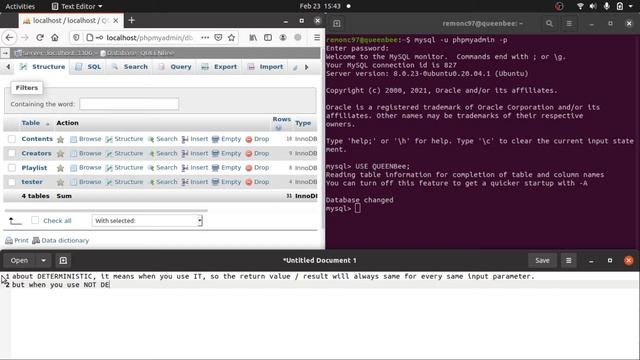This screenshot has width=640, height=360.
Task: Open microphone indicator in top bar
Action: pos(607,6)
